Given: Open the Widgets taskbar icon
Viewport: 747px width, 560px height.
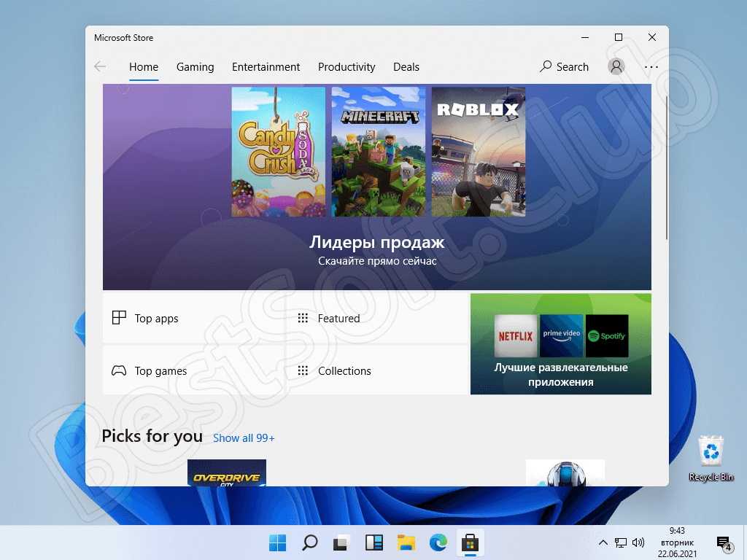Looking at the screenshot, I should [x=374, y=542].
